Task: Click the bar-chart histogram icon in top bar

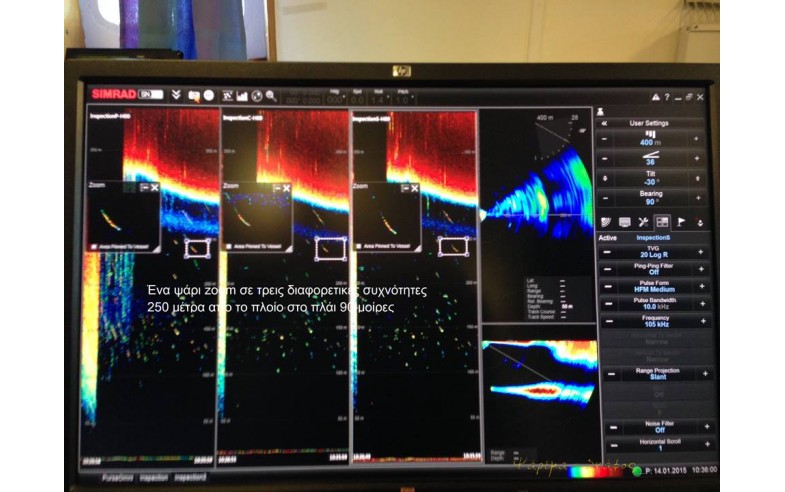Action: (242, 96)
